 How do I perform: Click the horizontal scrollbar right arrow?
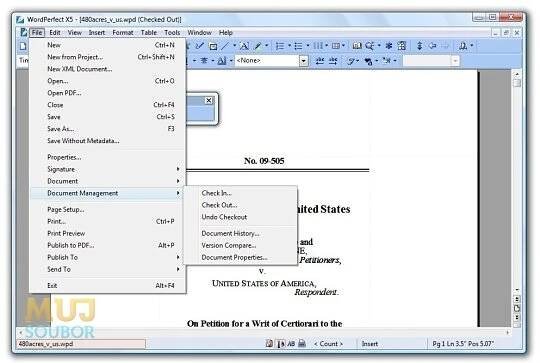(x=508, y=332)
